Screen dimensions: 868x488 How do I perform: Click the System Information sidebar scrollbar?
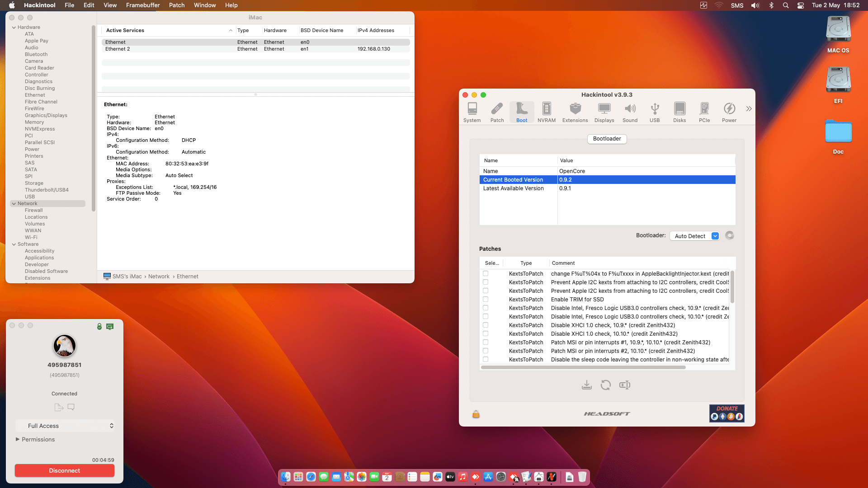click(94, 118)
